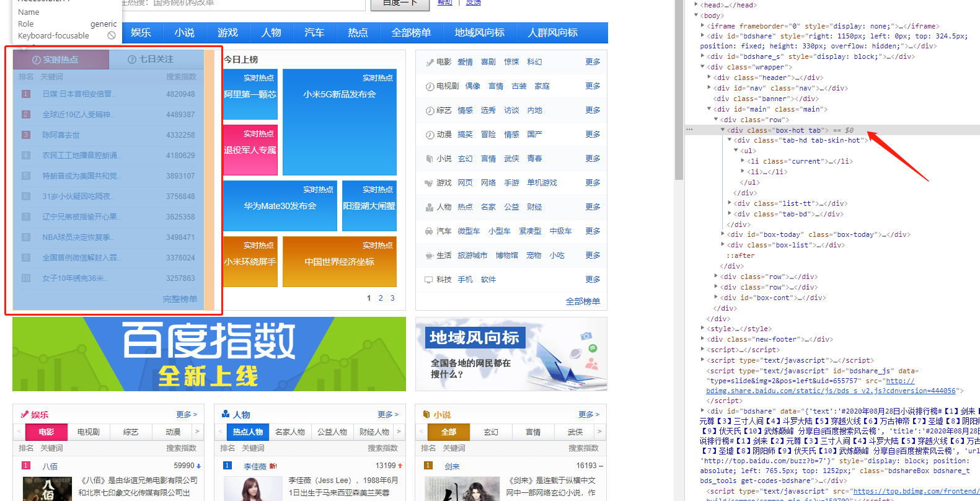Open 更多 in the 娱乐 section header
This screenshot has height=501, width=980.
(x=186, y=414)
